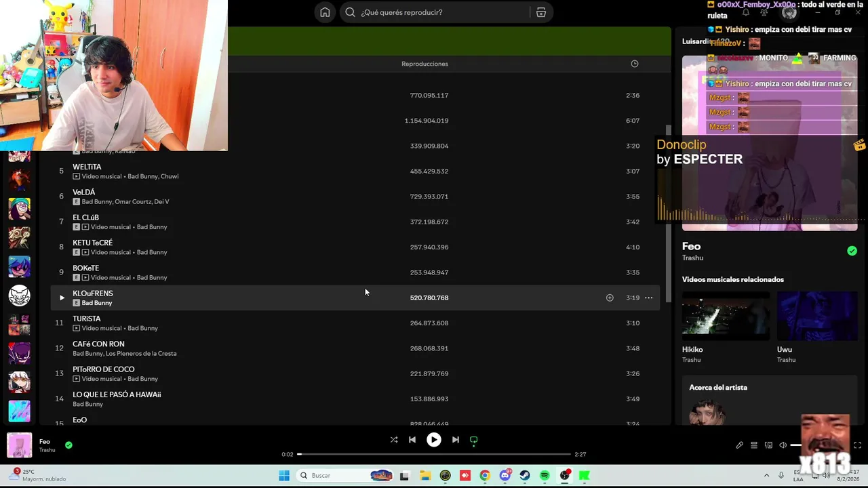Click the clock duration column header

[x=635, y=64]
